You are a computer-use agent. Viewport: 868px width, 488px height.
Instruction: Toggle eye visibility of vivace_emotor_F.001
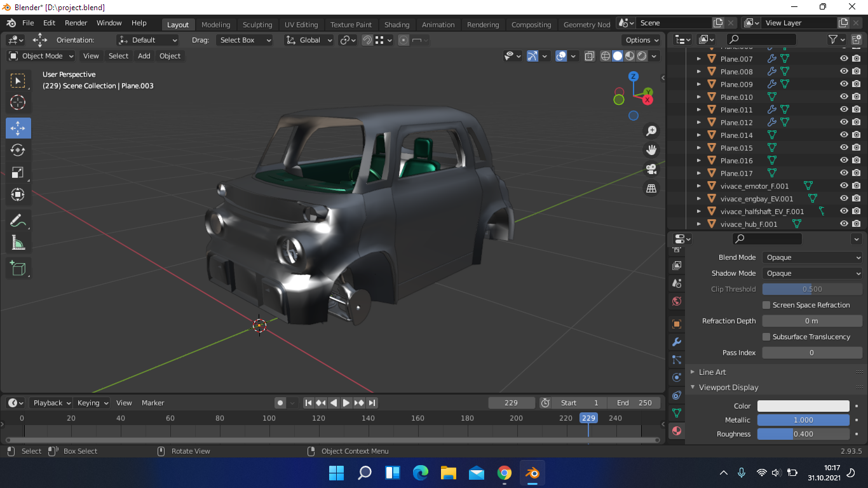coord(844,186)
